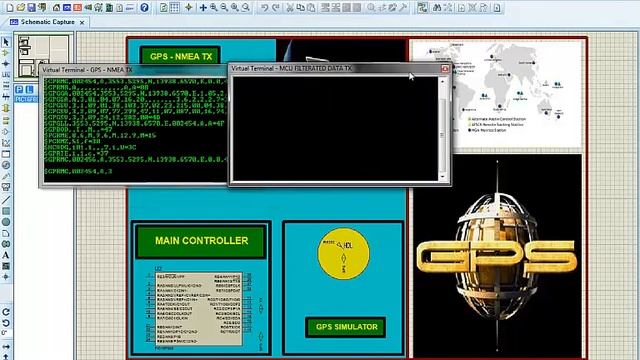640x360 pixels.
Task: Cut selection with scissors icon
Action: 290,7
